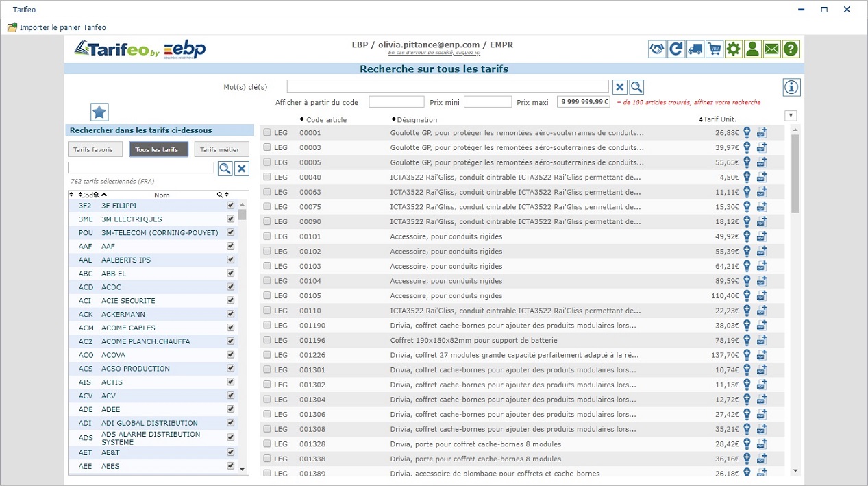Focus the Prix mini input field
This screenshot has height=486, width=868.
pyautogui.click(x=488, y=102)
